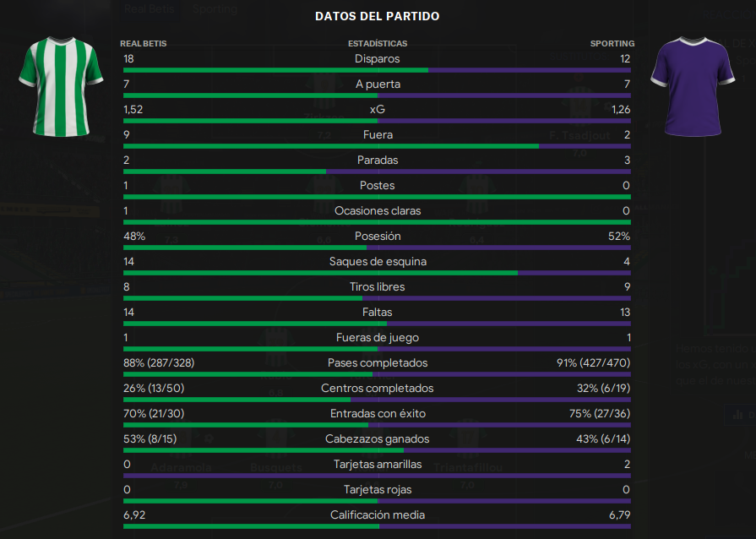Click the SPORTING team header
The width and height of the screenshot is (756, 539).
(x=612, y=43)
